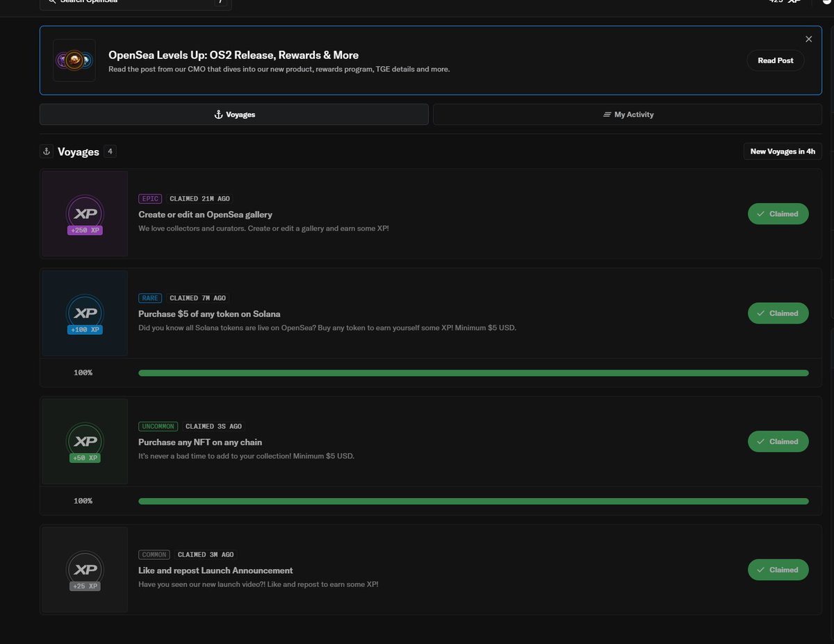
Task: Click the Solana voyage progress bar
Action: (473, 373)
